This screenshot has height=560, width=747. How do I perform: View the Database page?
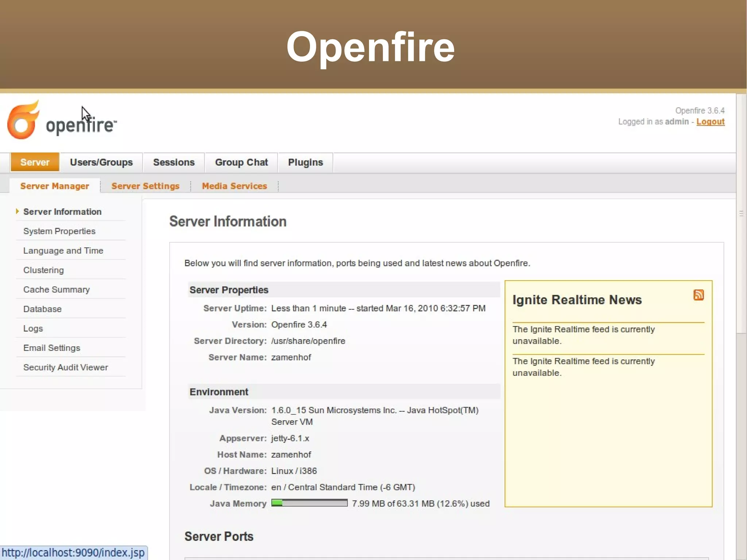(42, 309)
